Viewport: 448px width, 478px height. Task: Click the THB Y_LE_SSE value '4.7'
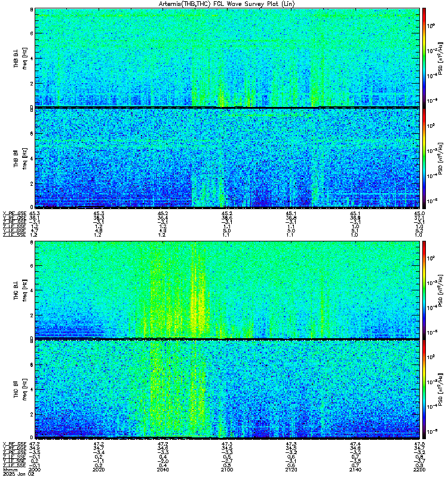[x=35, y=231]
